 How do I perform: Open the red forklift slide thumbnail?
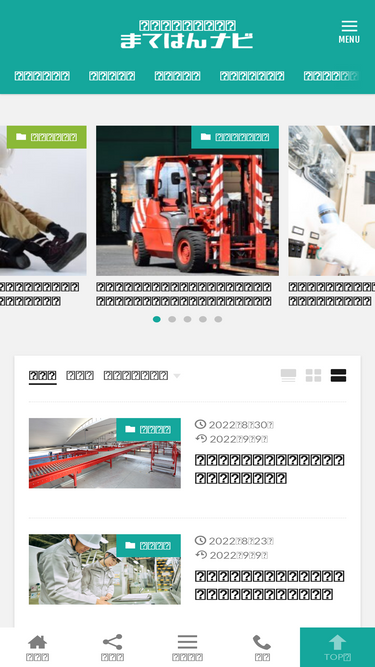coord(188,201)
